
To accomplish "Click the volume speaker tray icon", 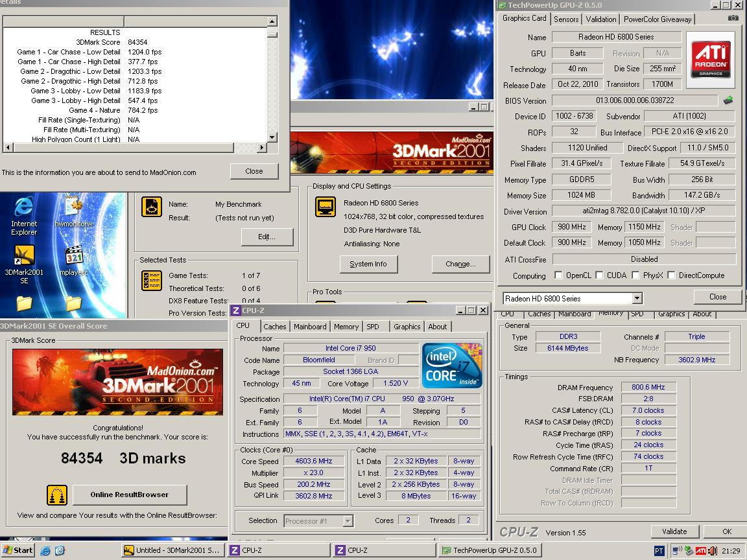I will [712, 551].
